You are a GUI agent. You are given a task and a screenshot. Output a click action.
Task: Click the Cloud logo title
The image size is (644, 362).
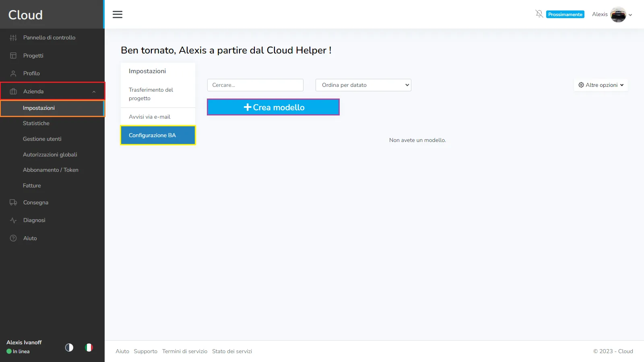[x=25, y=15]
